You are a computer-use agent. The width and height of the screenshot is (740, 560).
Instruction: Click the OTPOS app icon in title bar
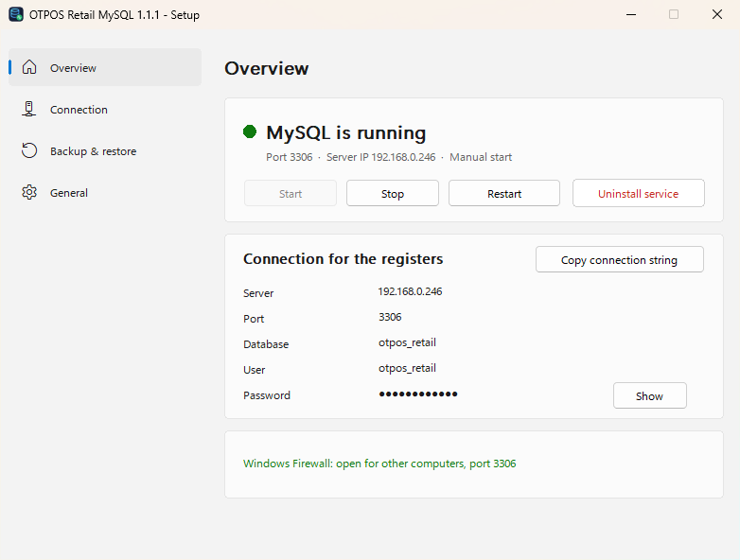tap(15, 14)
